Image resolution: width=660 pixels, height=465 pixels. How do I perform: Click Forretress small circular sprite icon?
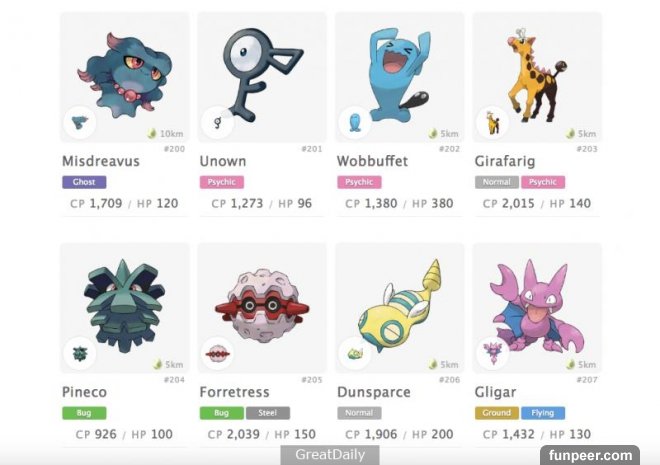click(x=217, y=353)
